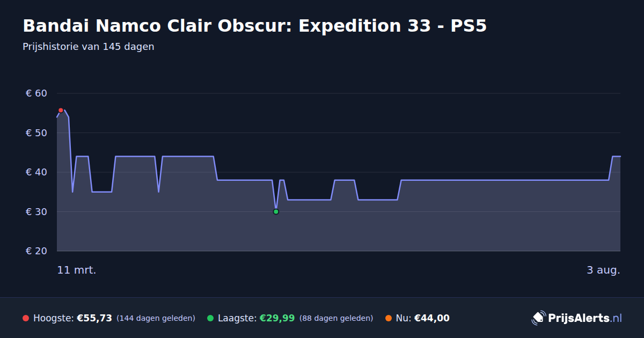This screenshot has height=338, width=644.
Task: Click the red highest-price marker on chart
Action: pyautogui.click(x=61, y=110)
